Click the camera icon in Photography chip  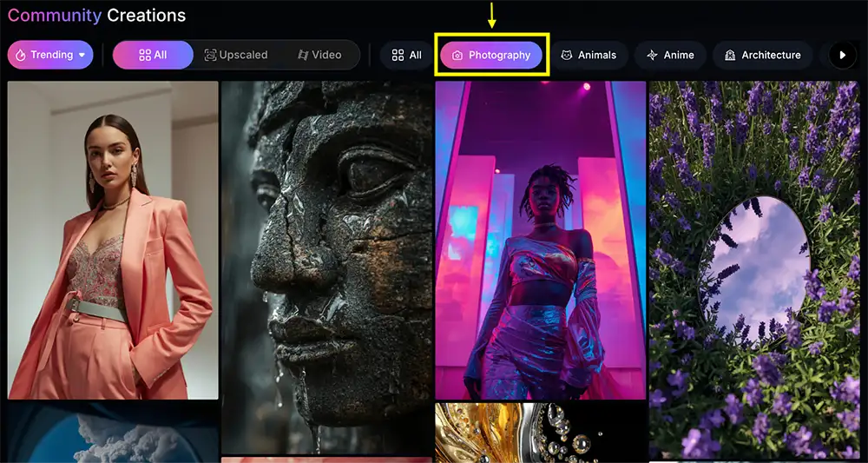click(x=457, y=55)
